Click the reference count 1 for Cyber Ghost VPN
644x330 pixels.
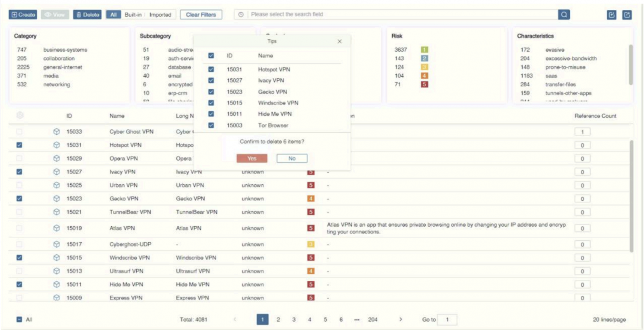pyautogui.click(x=582, y=132)
